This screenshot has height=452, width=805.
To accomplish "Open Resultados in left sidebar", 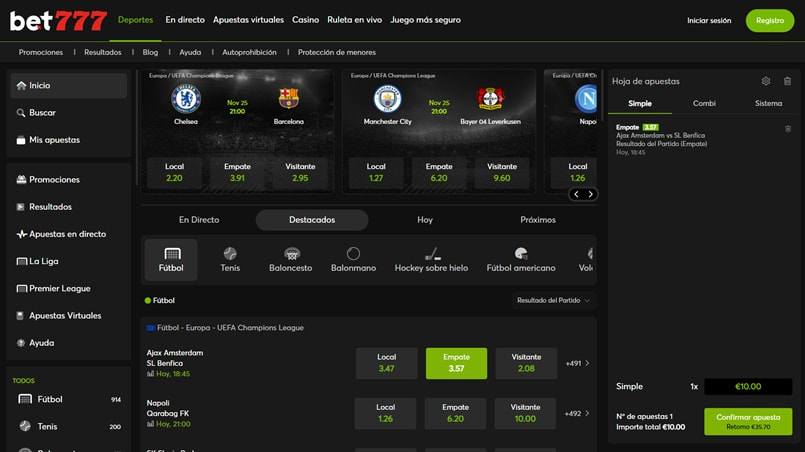I will [69, 206].
